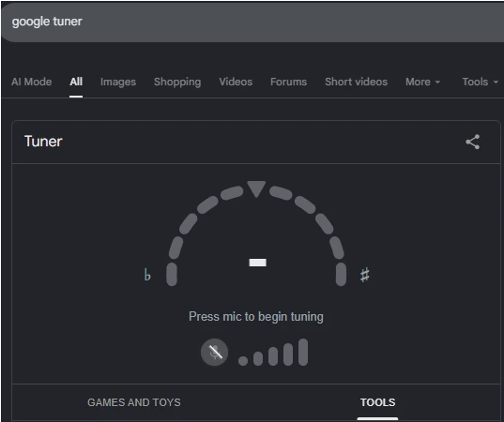The height and width of the screenshot is (422, 504).
Task: Select the TOOLS tab below tuner
Action: point(377,402)
